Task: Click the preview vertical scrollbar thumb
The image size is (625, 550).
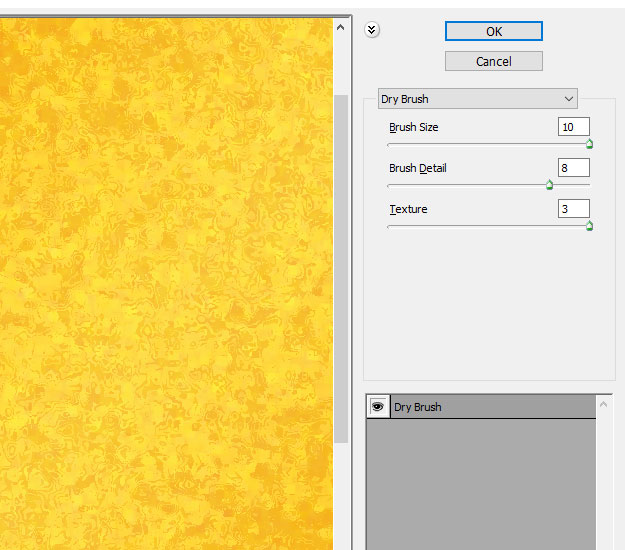Action: 341,268
